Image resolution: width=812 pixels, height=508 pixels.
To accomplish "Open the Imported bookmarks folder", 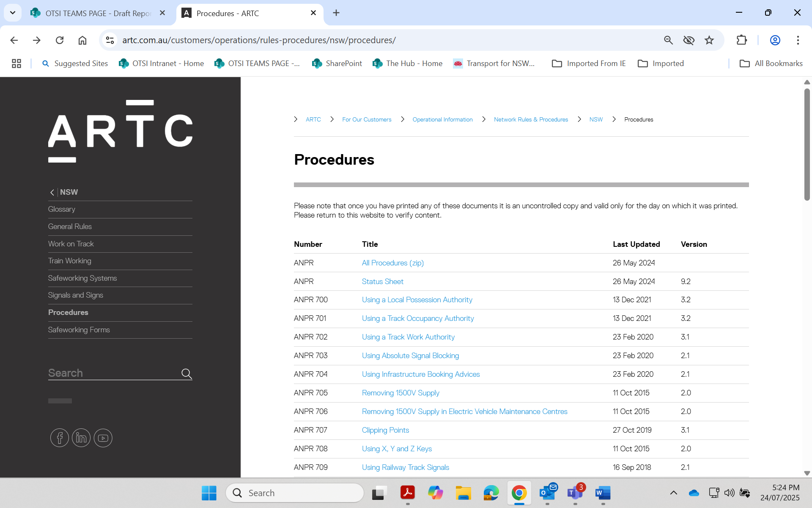I will [661, 63].
